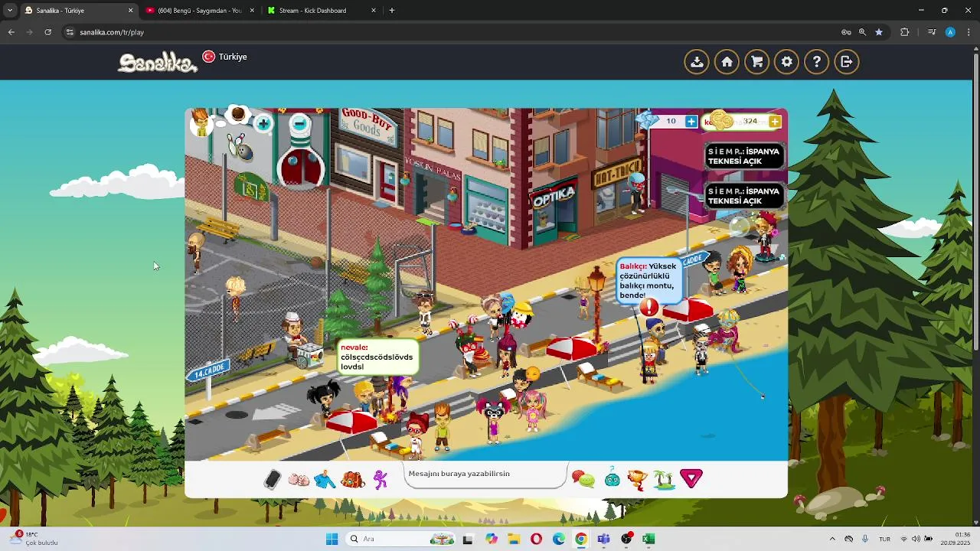Open the Windows Start menu
Viewport: 980px width, 551px height.
pyautogui.click(x=332, y=539)
